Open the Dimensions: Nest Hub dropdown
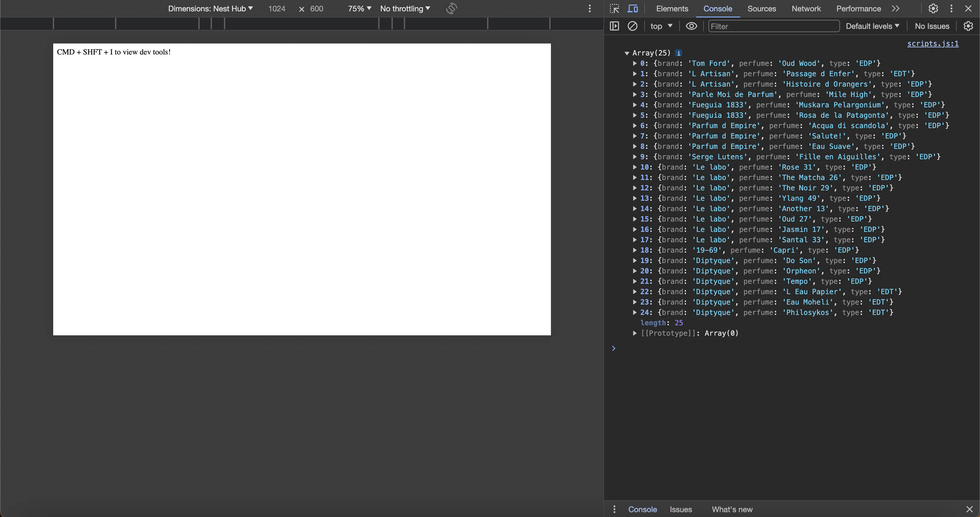 click(x=210, y=8)
